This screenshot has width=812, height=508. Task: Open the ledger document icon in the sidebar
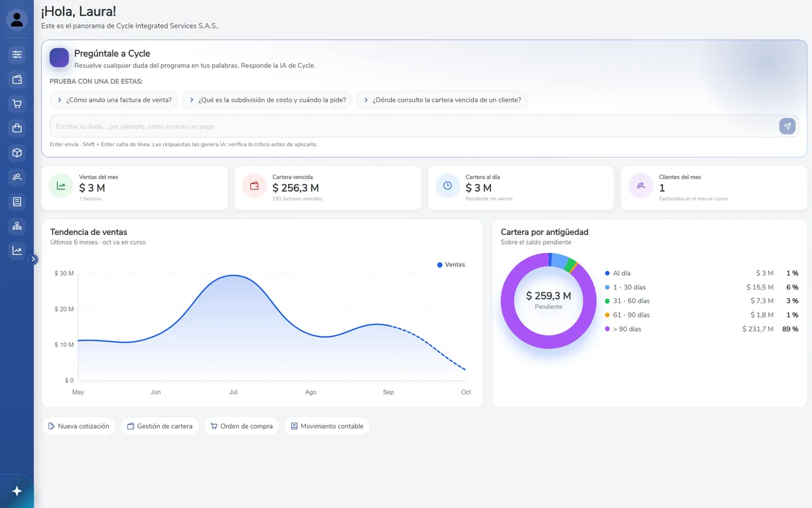pos(17,202)
